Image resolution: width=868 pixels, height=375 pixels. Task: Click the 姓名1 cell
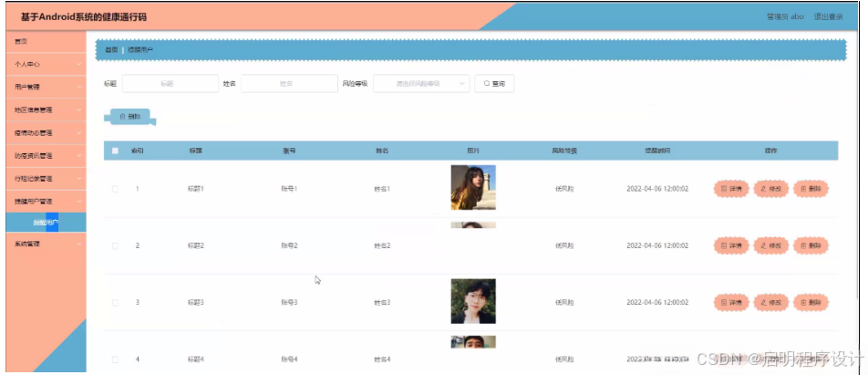coord(383,189)
